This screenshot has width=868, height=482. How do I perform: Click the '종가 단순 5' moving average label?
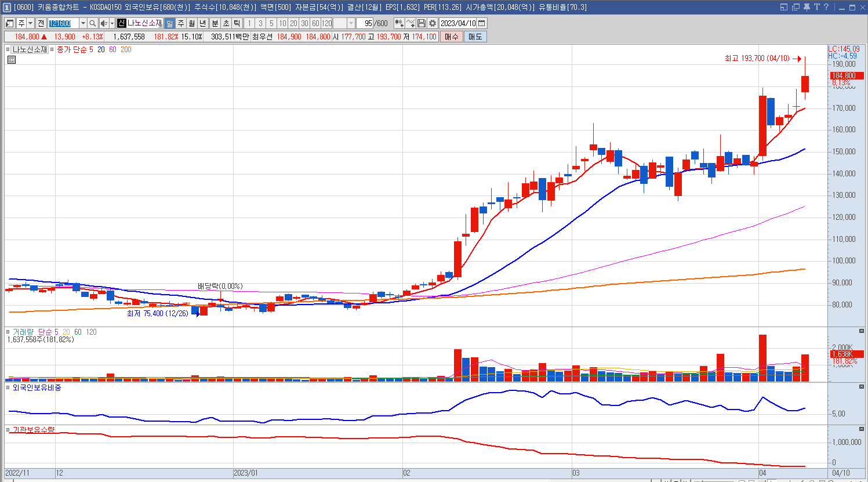(x=75, y=50)
